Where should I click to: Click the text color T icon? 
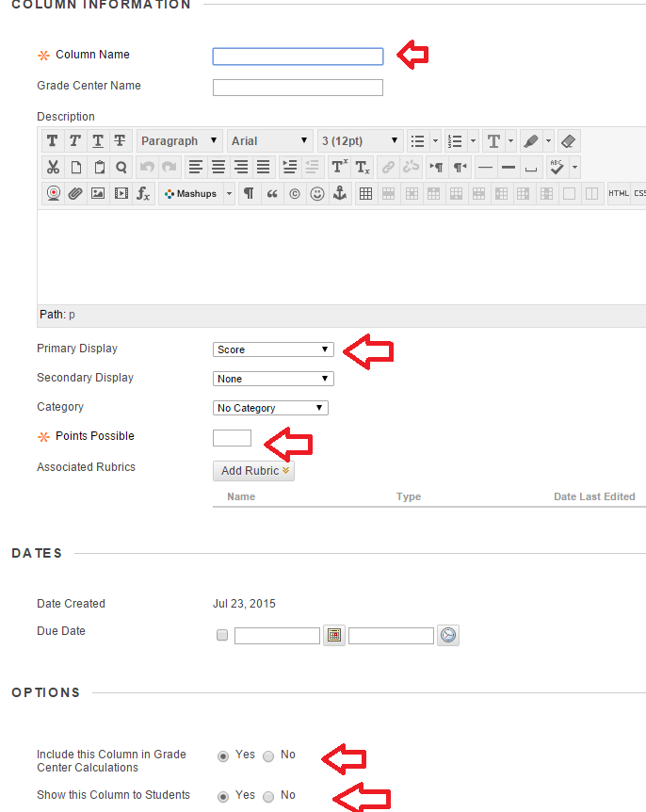pyautogui.click(x=493, y=141)
